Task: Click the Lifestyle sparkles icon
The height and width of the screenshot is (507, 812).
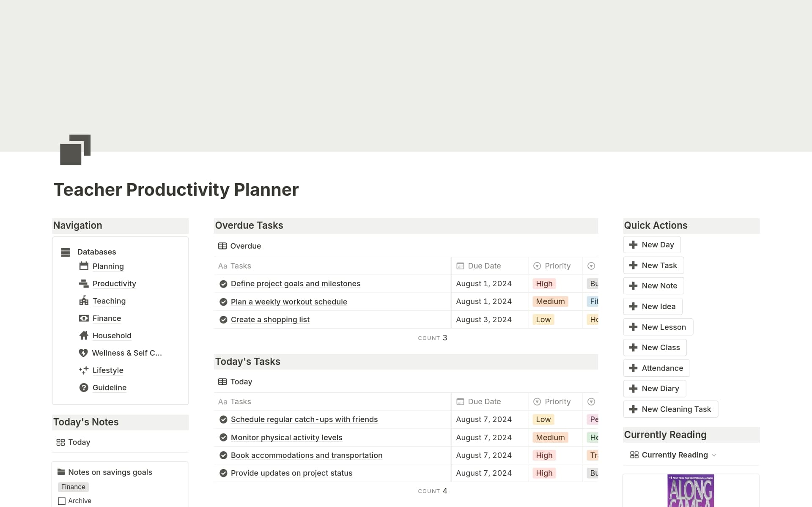Action: [x=83, y=370]
